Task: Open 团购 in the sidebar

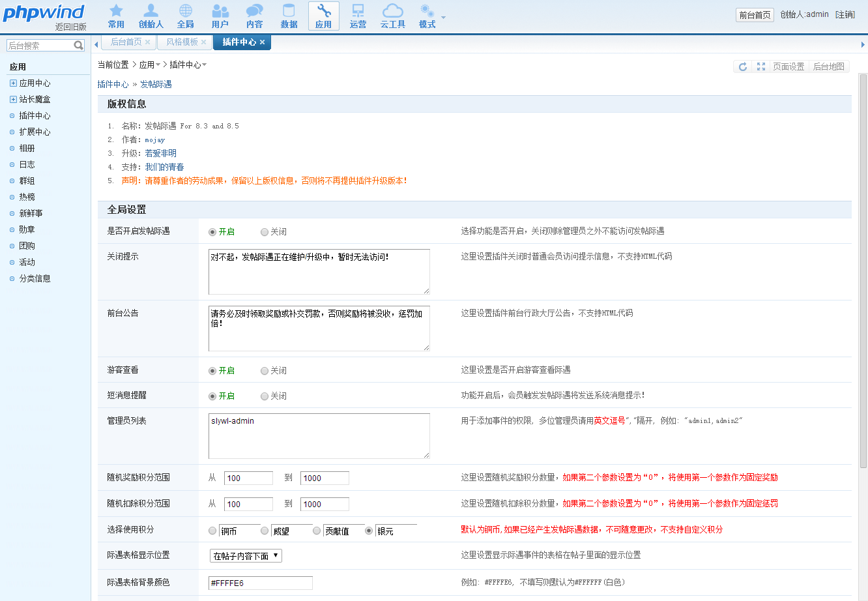Action: 27,246
